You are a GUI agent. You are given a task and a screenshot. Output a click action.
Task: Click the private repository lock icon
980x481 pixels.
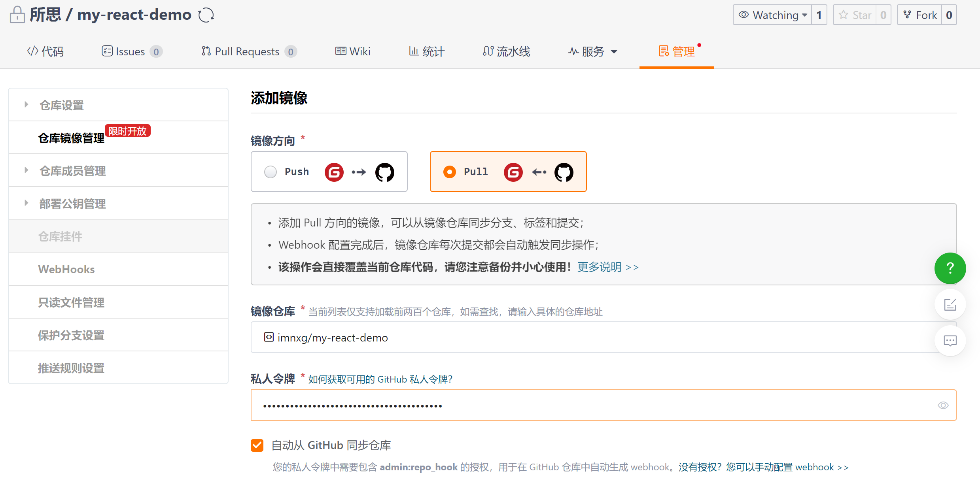point(17,15)
